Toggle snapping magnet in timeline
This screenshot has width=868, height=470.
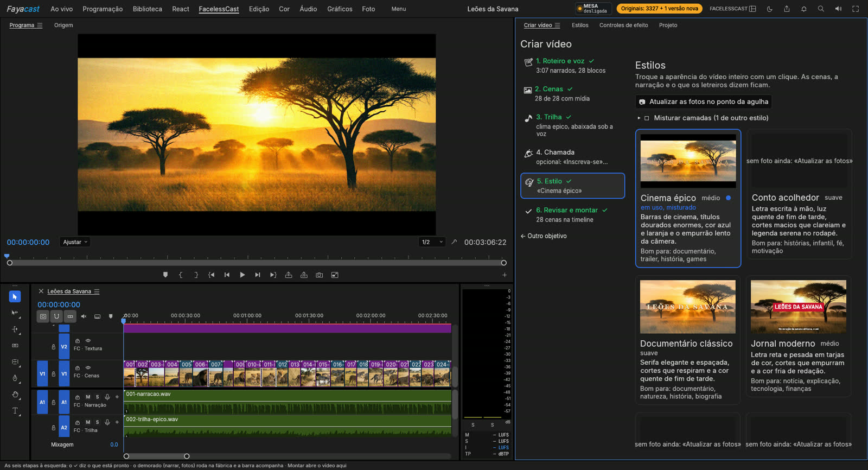tap(56, 316)
